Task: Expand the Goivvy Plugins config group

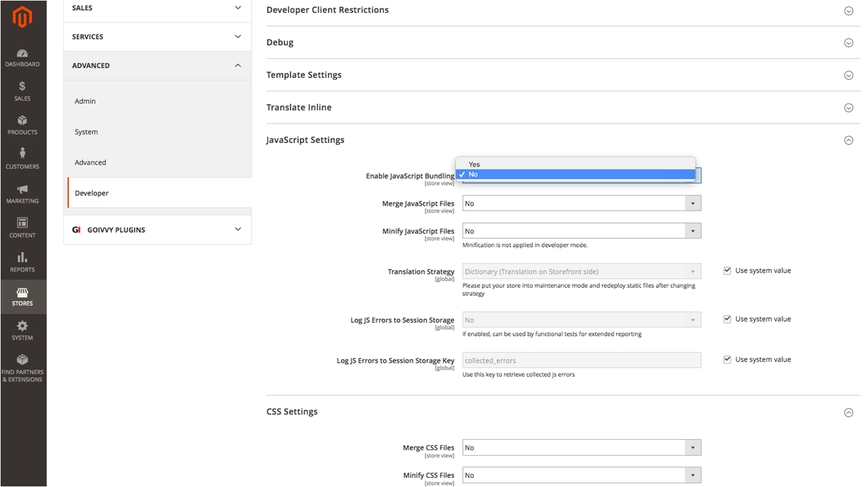Action: click(x=157, y=230)
